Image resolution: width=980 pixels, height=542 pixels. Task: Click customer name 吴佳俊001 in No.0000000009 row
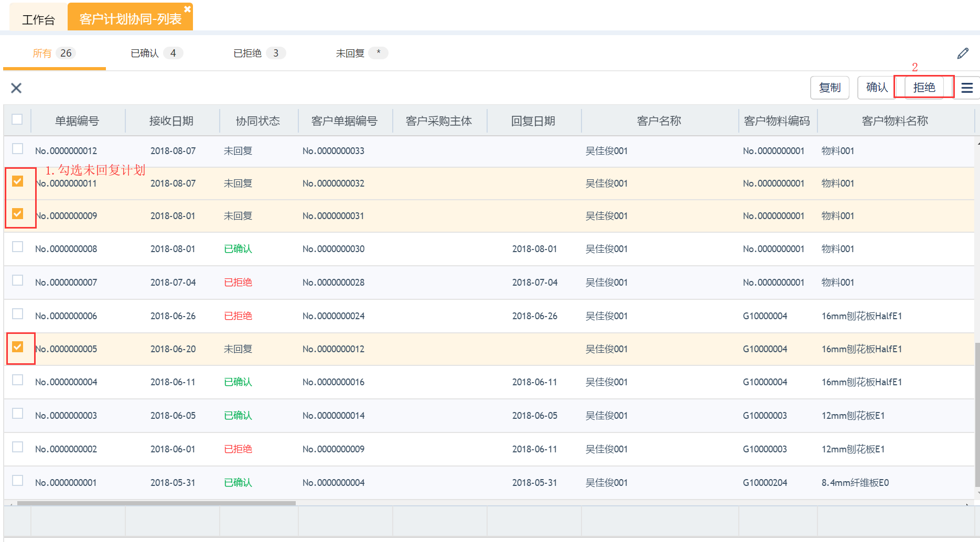[607, 216]
